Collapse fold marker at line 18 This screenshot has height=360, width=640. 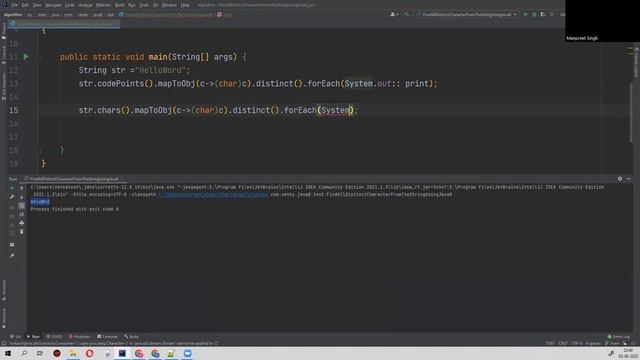[x=38, y=150]
